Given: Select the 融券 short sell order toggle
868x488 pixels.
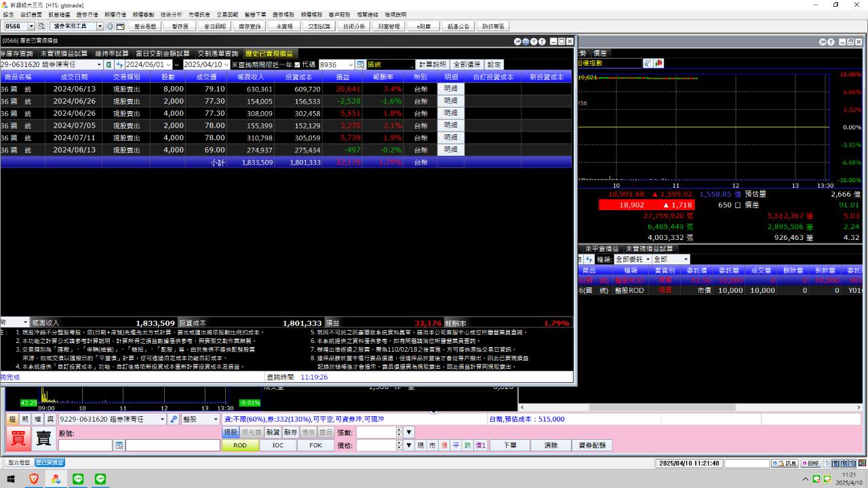Looking at the screenshot, I should [290, 432].
